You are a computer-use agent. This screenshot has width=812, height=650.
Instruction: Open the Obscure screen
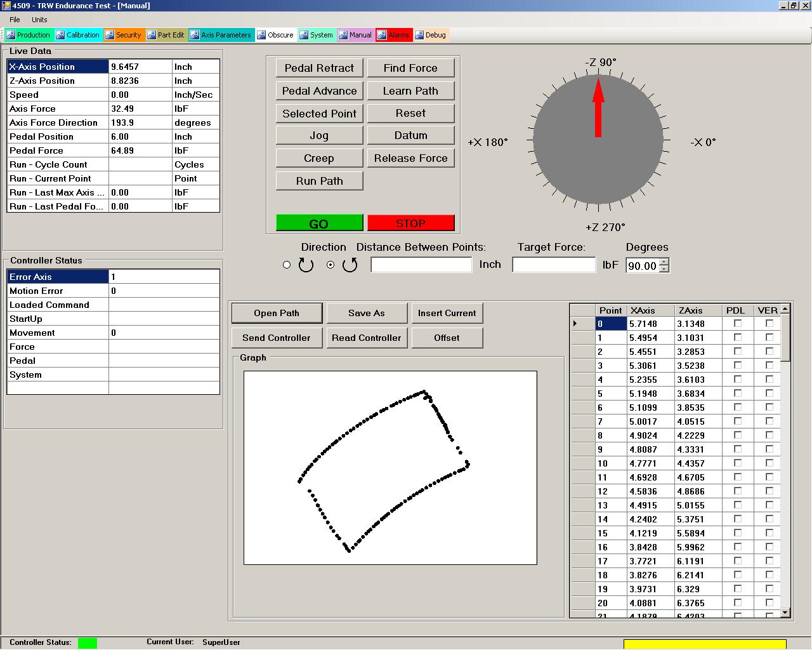275,35
